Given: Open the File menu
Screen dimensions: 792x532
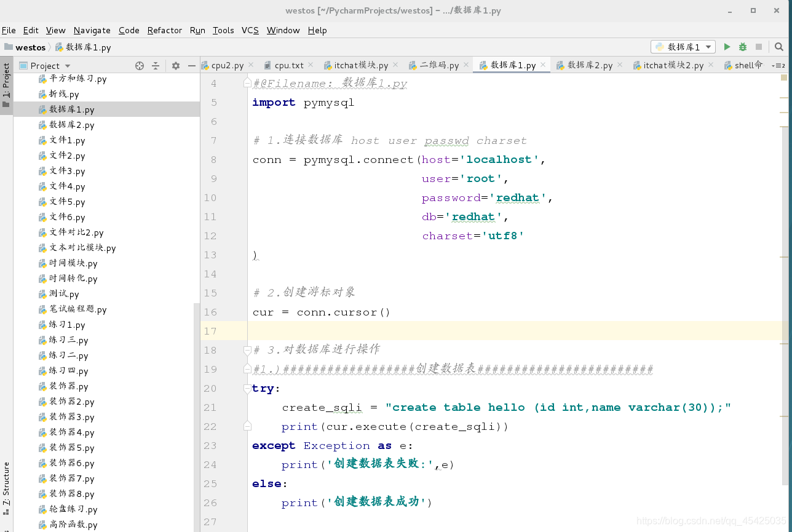Looking at the screenshot, I should tap(9, 30).
